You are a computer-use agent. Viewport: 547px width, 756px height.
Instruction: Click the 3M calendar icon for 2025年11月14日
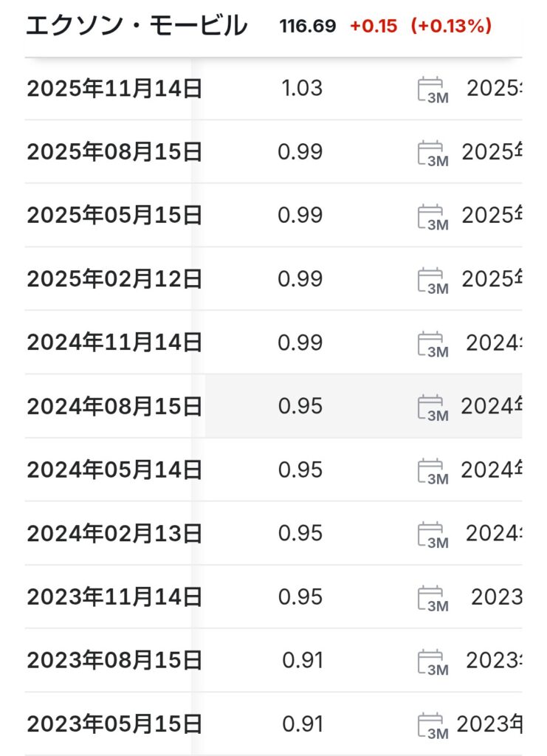click(433, 91)
